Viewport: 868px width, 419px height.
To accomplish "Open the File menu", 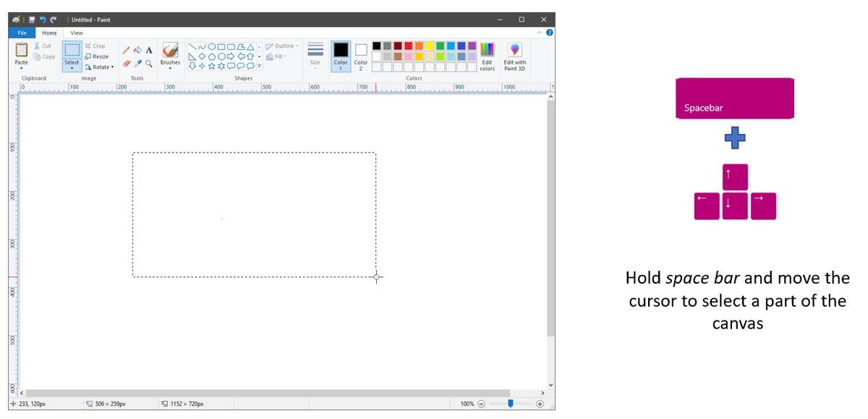I will 22,33.
